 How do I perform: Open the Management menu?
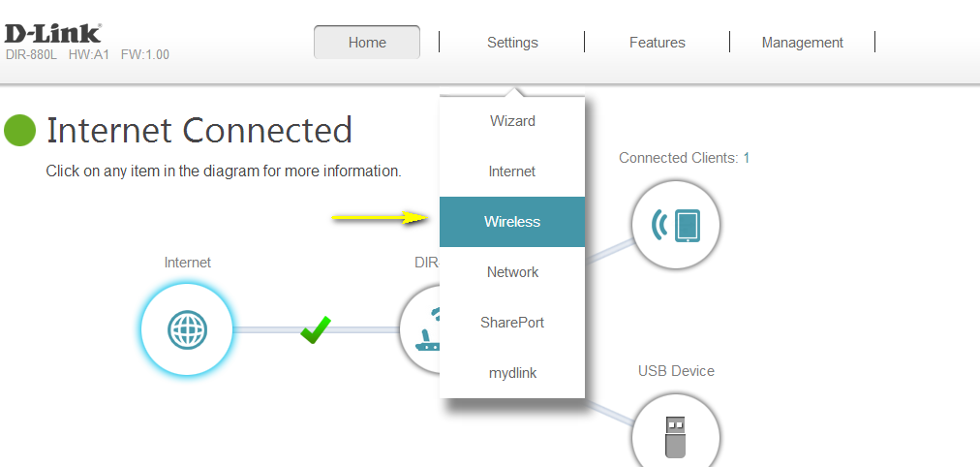coord(802,43)
